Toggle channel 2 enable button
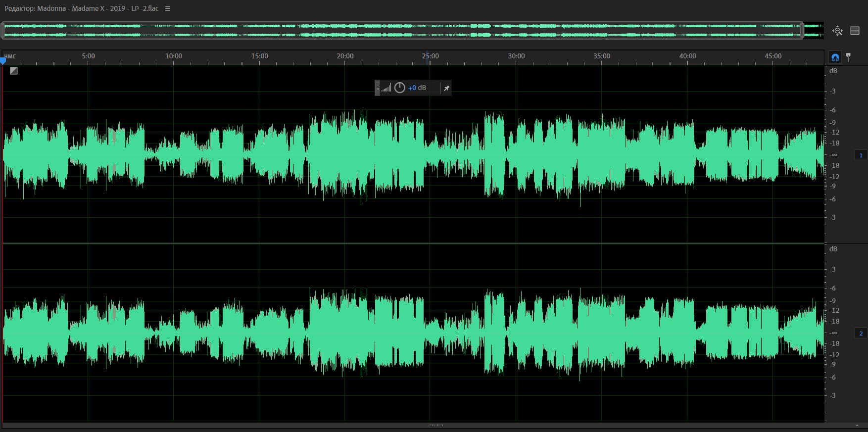 [x=861, y=334]
